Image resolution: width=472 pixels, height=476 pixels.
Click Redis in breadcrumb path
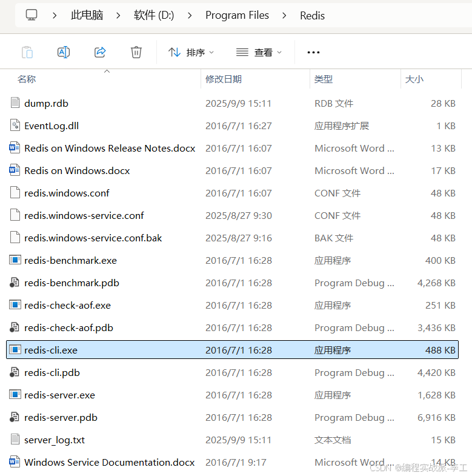tap(312, 16)
